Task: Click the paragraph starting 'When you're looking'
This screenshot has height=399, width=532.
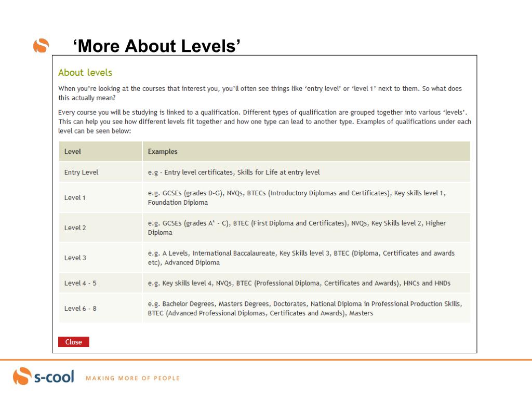Action: tap(260, 93)
